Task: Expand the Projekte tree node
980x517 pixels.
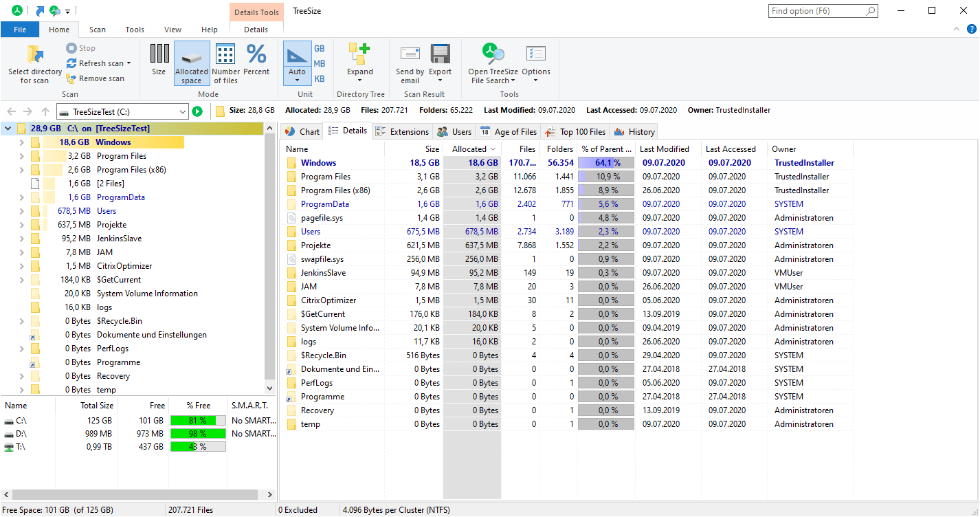Action: click(21, 225)
